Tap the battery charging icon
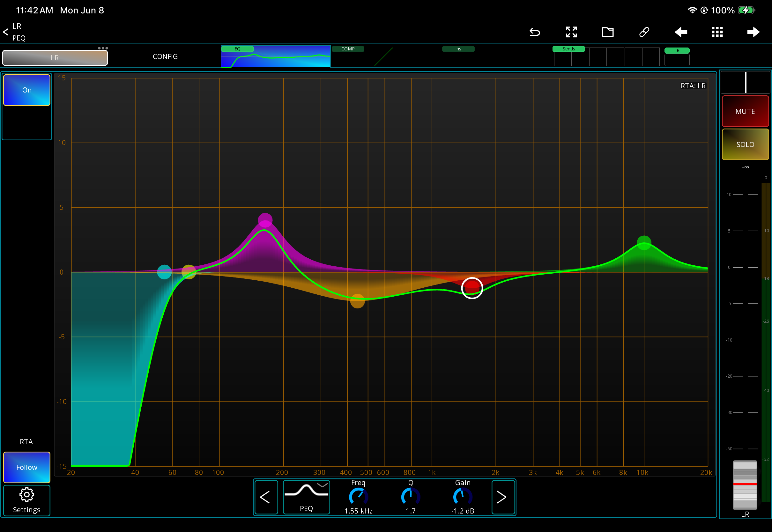 [746, 10]
